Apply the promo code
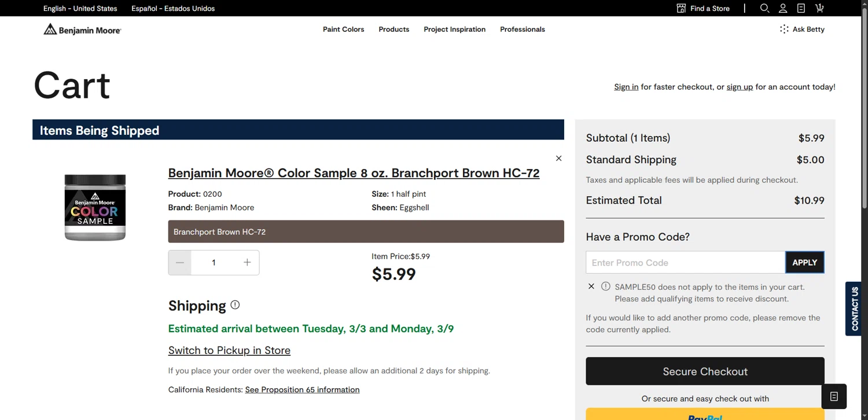The image size is (868, 420). (804, 263)
